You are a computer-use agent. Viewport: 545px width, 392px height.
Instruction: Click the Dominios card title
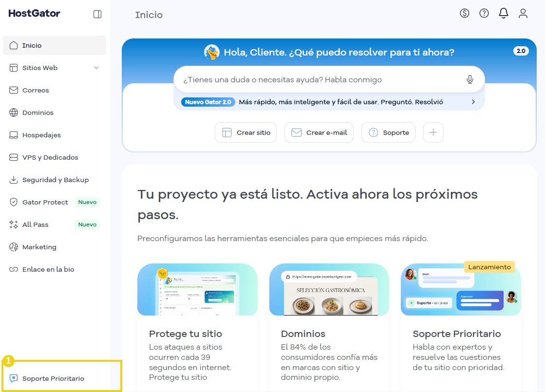click(x=303, y=334)
